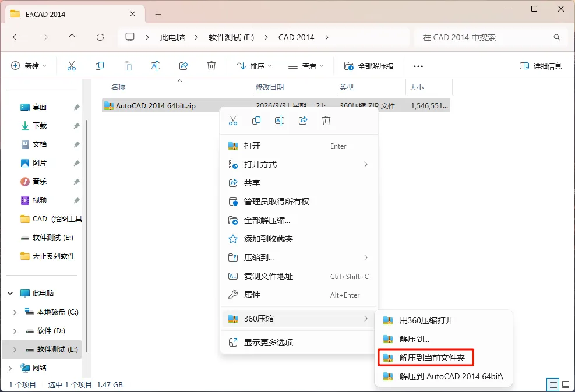The width and height of the screenshot is (575, 392).
Task: Expand the 软件 (D:) tree node
Action: (x=15, y=331)
